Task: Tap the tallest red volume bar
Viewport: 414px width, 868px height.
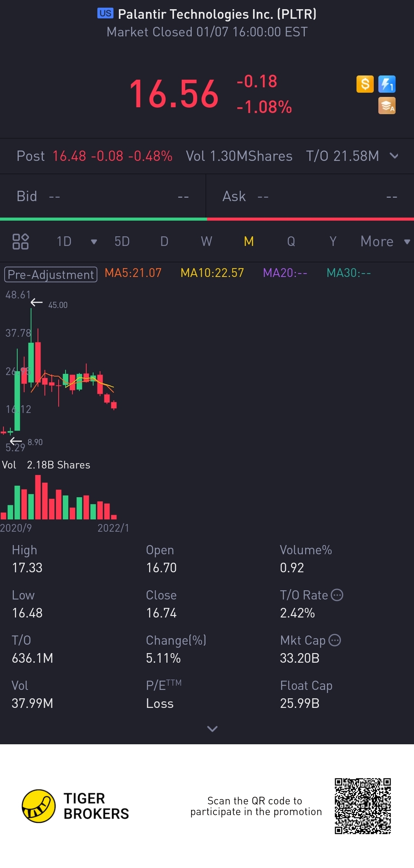Action: [x=38, y=497]
